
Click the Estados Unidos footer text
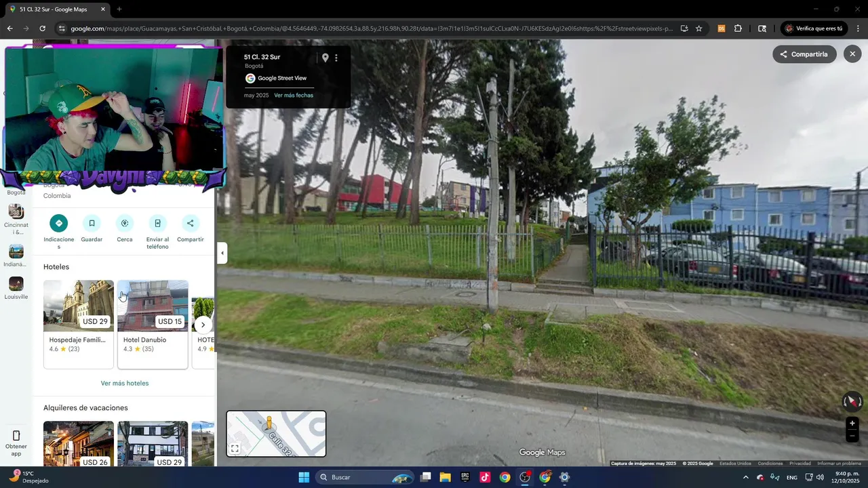(735, 464)
